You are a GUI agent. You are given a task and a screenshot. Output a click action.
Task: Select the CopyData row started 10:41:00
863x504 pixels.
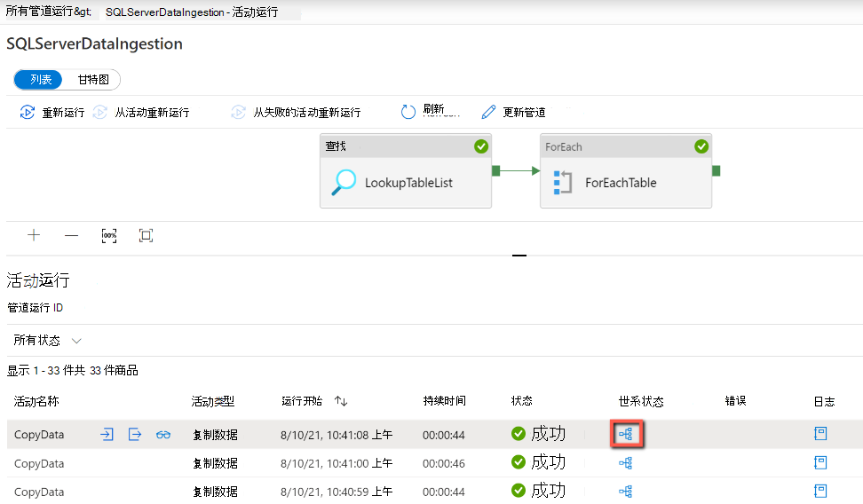[x=435, y=462]
